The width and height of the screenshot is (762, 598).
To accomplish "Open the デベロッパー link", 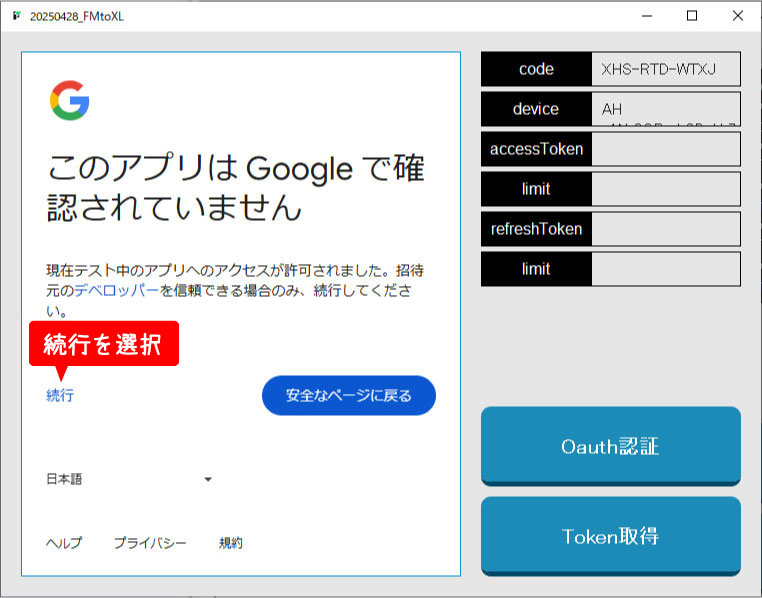I will click(x=117, y=290).
